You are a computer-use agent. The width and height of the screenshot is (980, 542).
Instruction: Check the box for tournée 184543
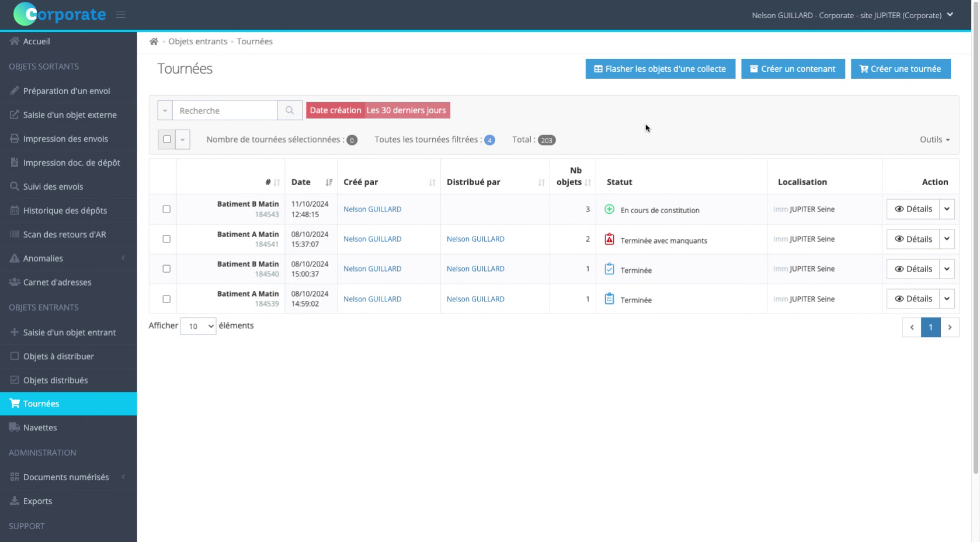(166, 209)
